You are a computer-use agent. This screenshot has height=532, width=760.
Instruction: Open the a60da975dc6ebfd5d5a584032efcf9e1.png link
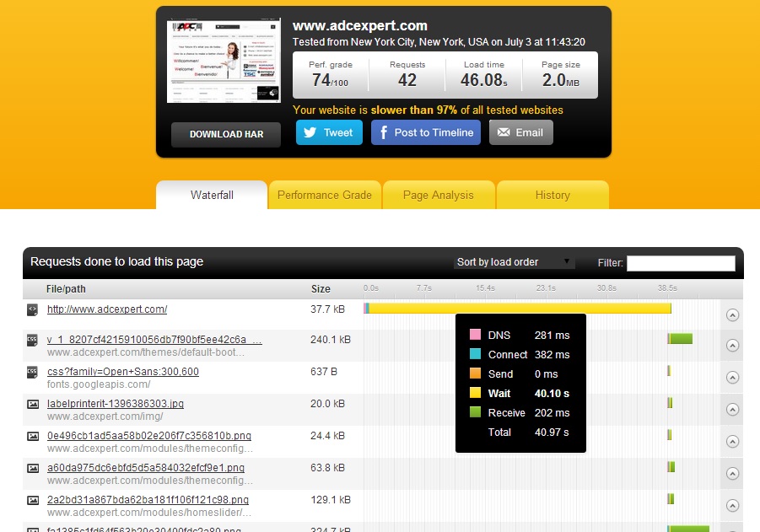(145, 468)
